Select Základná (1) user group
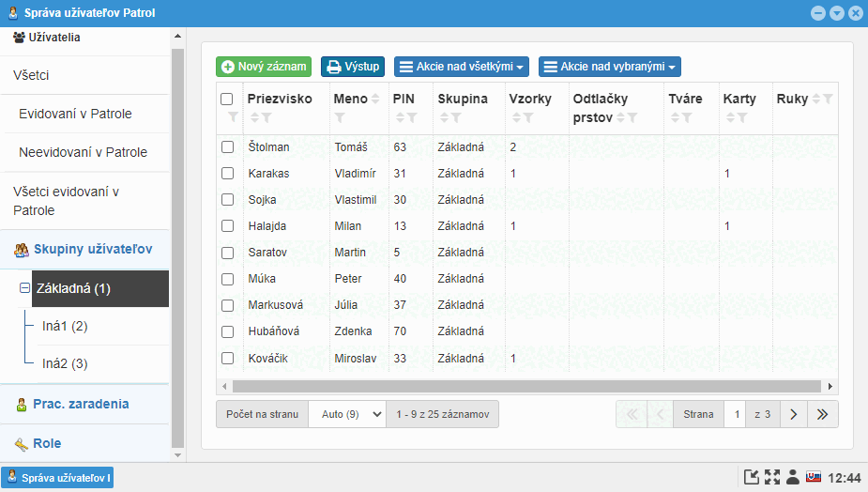The width and height of the screenshot is (868, 492). [x=100, y=288]
